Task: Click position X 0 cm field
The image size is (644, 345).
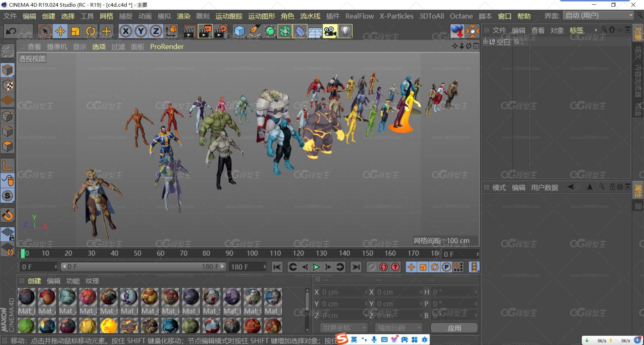Action: (344, 292)
